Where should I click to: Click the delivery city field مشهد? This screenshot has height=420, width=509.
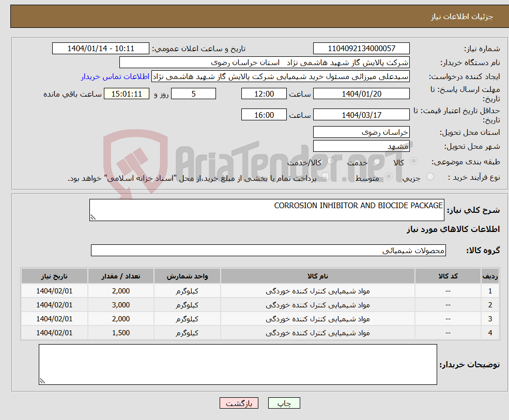361,146
